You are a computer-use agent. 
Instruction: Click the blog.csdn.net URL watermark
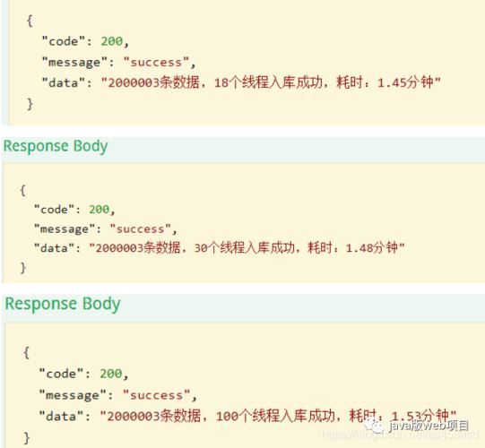401,435
